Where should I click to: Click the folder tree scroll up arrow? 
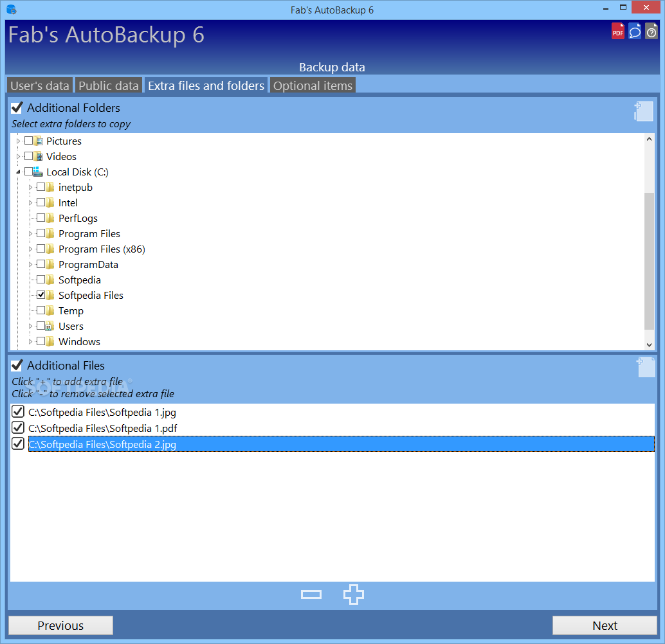pyautogui.click(x=649, y=139)
